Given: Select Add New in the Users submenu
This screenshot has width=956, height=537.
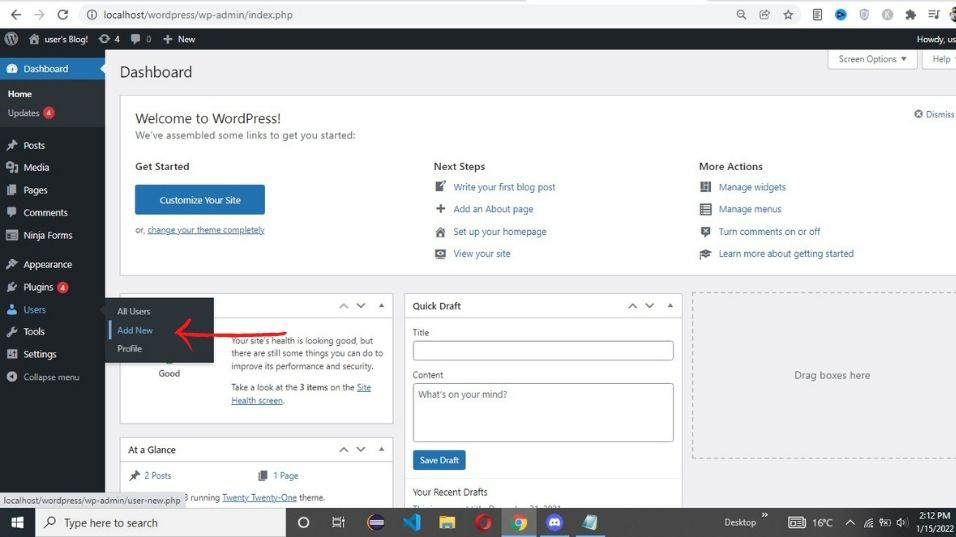Looking at the screenshot, I should (x=135, y=330).
